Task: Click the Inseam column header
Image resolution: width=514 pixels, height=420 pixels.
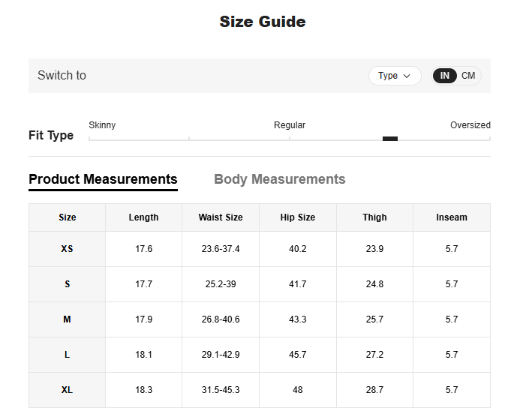Action: (452, 217)
